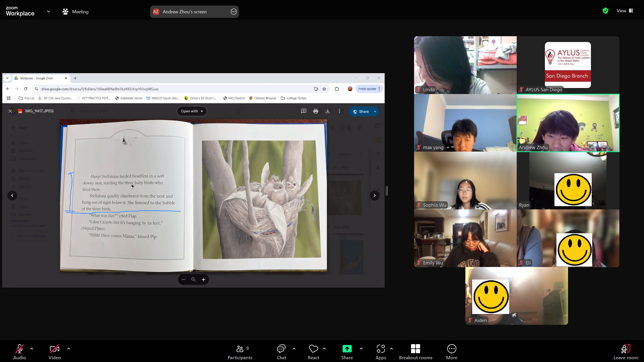
Task: Open the Open with dropdown
Action: point(192,111)
